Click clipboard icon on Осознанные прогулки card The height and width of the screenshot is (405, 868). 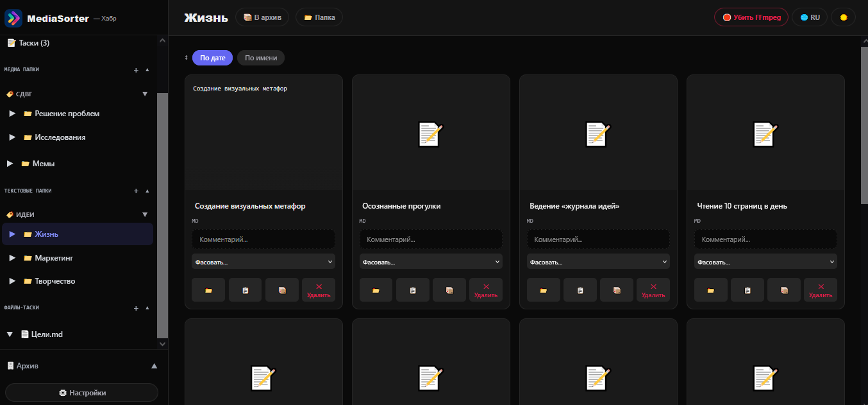tap(413, 290)
